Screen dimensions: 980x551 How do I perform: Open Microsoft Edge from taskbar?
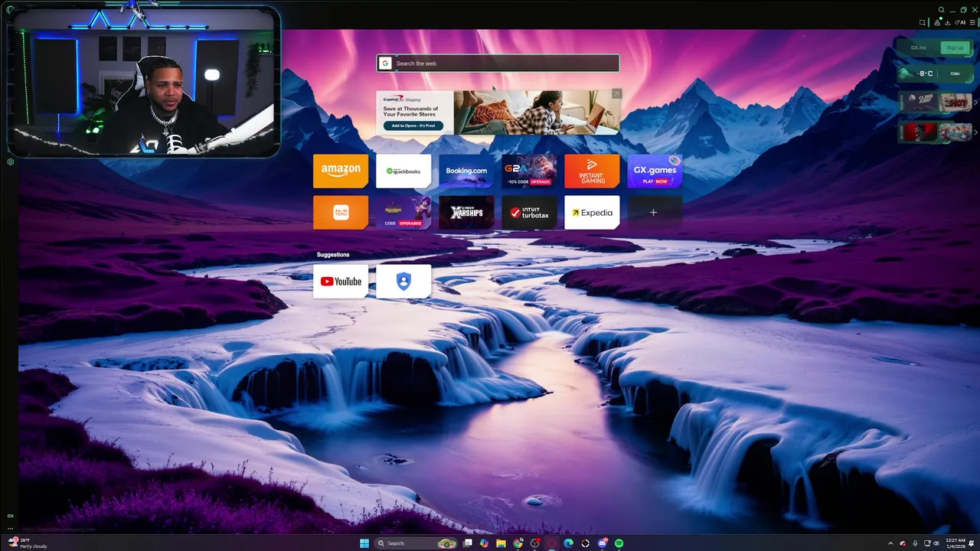568,543
